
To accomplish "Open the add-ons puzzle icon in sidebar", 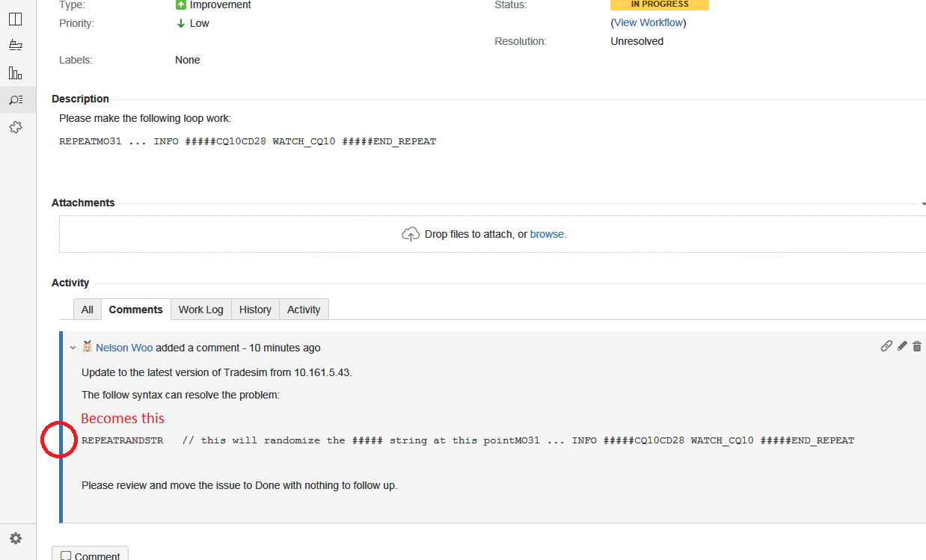I will 15,127.
